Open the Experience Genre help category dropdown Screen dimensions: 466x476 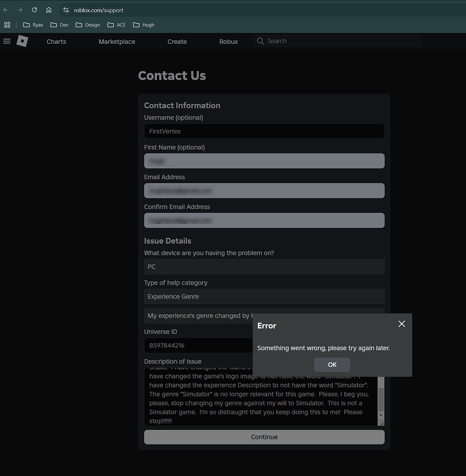pyautogui.click(x=264, y=296)
